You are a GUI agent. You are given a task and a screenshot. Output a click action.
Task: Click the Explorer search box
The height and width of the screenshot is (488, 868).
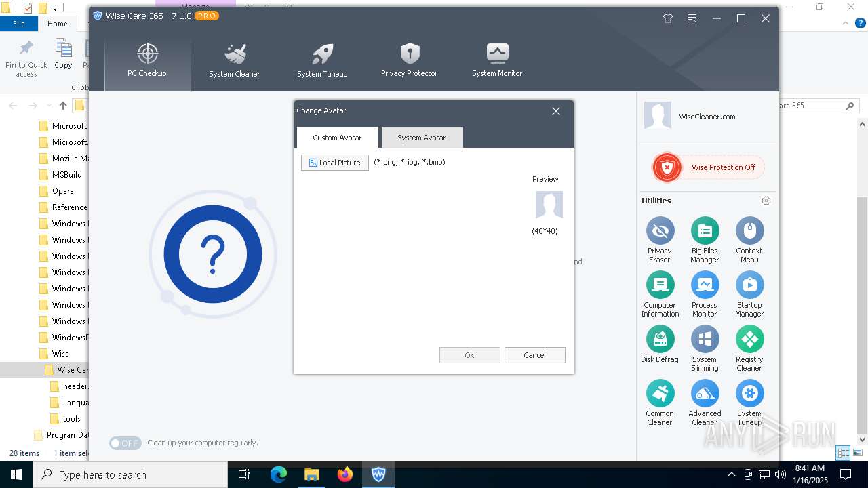click(817, 106)
